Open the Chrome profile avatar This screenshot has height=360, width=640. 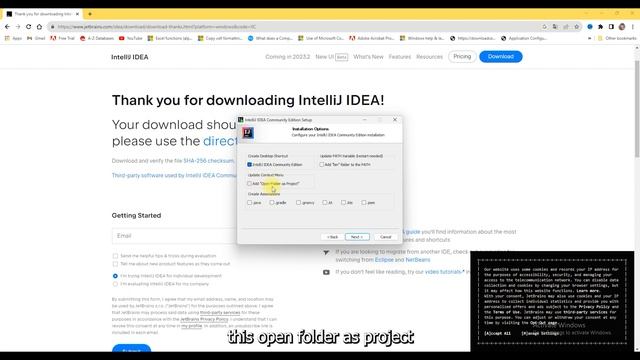(622, 27)
